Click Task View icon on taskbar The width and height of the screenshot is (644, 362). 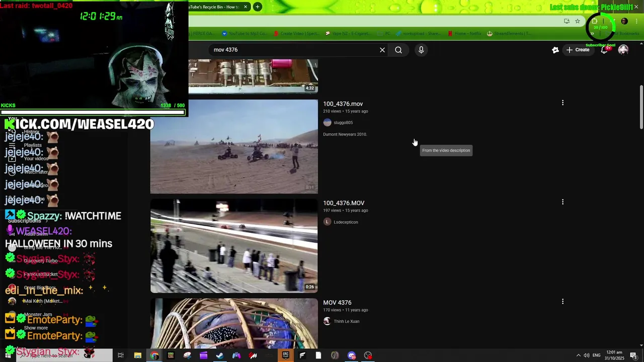pyautogui.click(x=121, y=355)
